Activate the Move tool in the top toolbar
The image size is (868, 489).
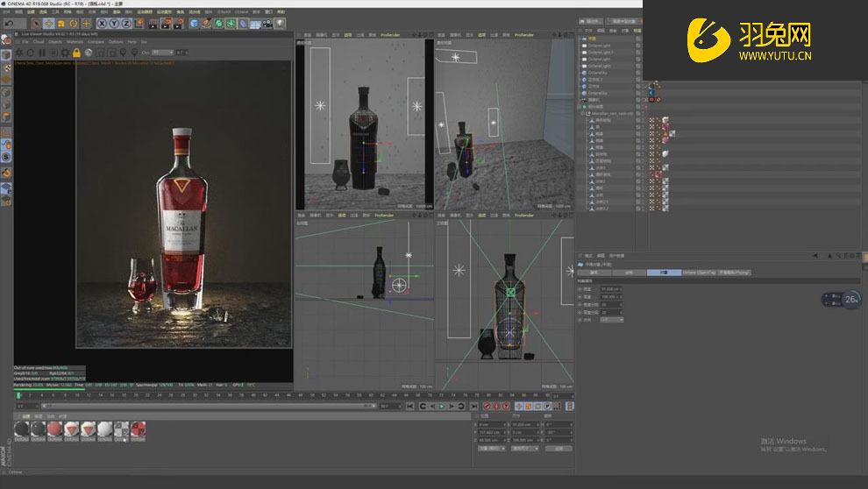(49, 24)
